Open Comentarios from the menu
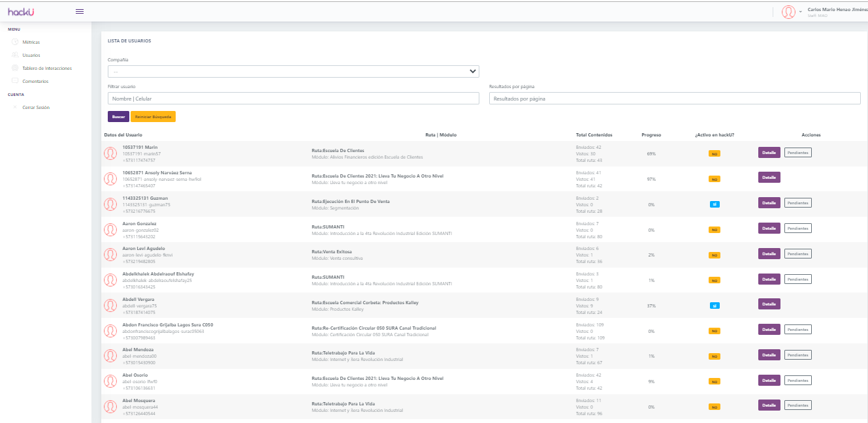The width and height of the screenshot is (868, 423). pyautogui.click(x=35, y=81)
